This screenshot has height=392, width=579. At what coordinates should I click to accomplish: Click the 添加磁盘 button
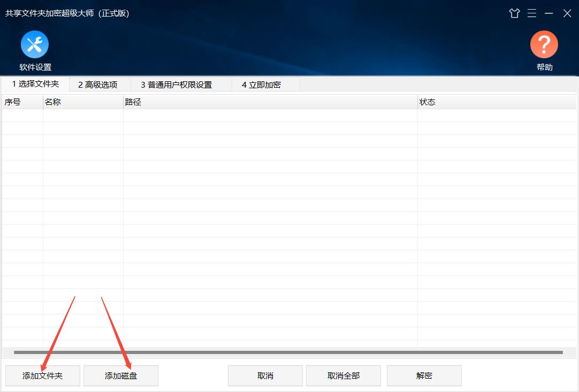point(121,376)
